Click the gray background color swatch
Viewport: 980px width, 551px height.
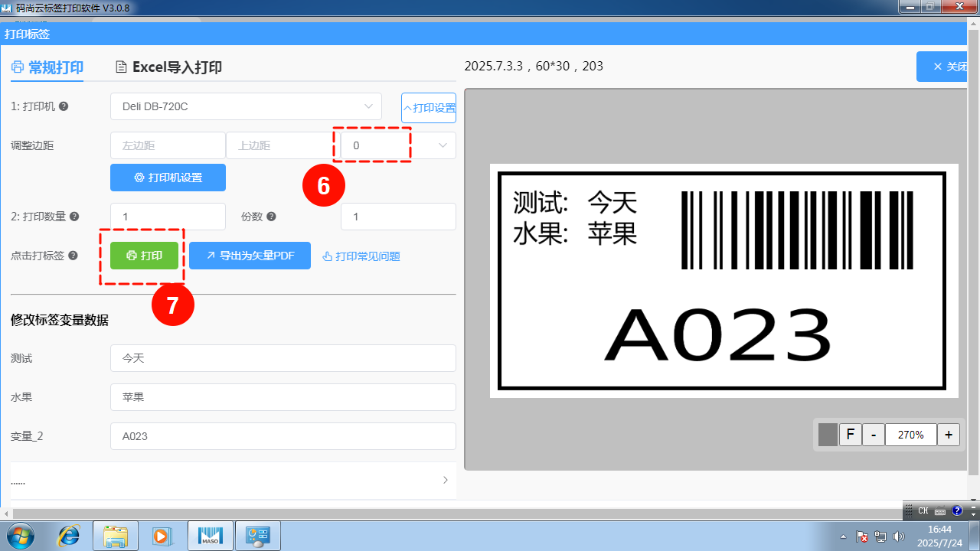pyautogui.click(x=828, y=435)
